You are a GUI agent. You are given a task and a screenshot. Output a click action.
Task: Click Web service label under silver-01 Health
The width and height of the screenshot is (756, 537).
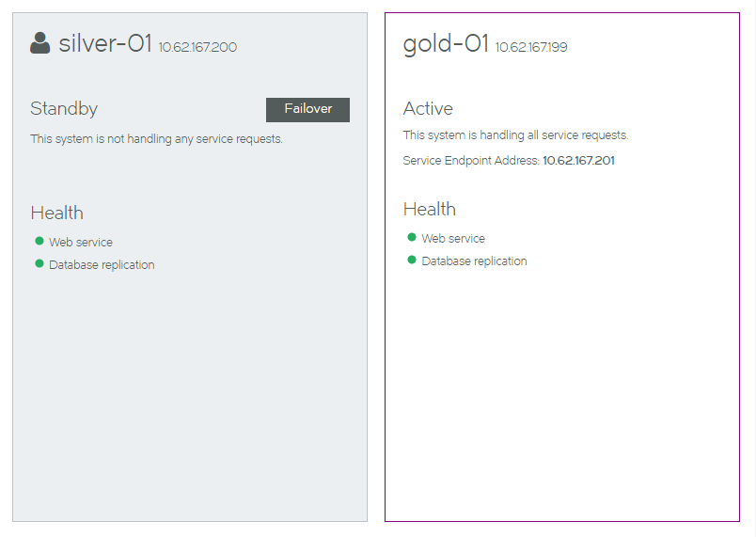81,242
